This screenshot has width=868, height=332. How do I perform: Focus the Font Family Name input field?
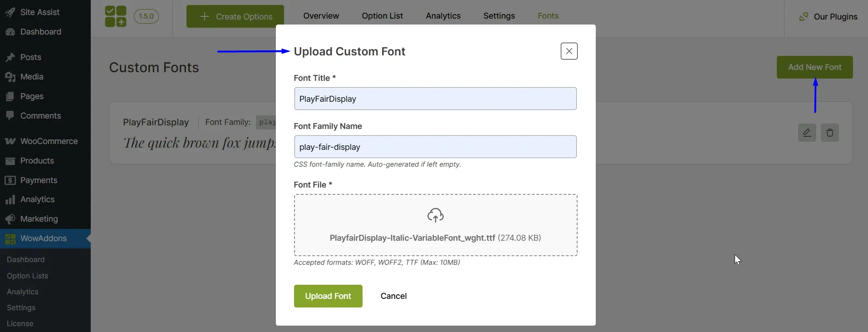[436, 147]
